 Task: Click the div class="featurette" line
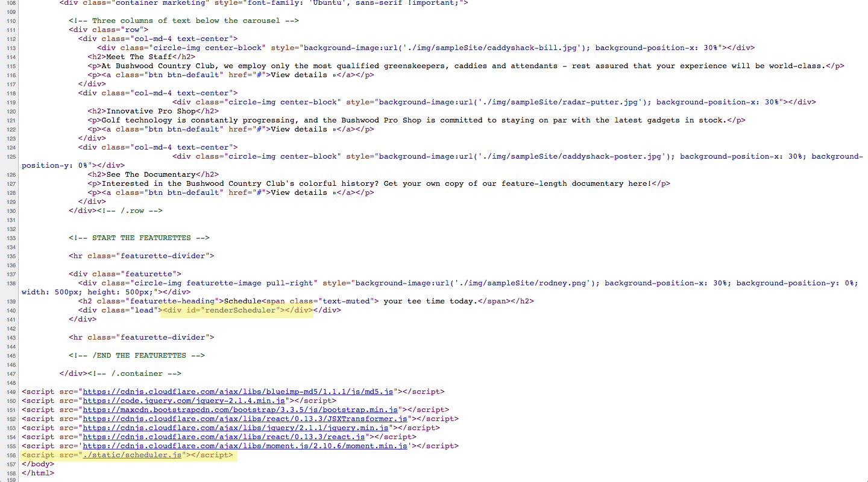[125, 274]
